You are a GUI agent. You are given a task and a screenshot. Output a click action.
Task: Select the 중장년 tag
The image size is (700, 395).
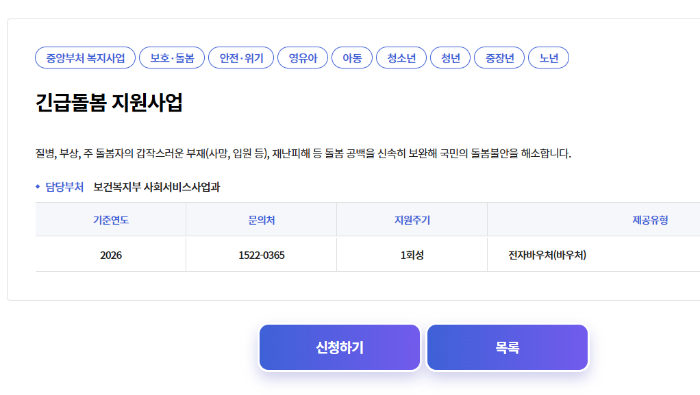coord(499,58)
